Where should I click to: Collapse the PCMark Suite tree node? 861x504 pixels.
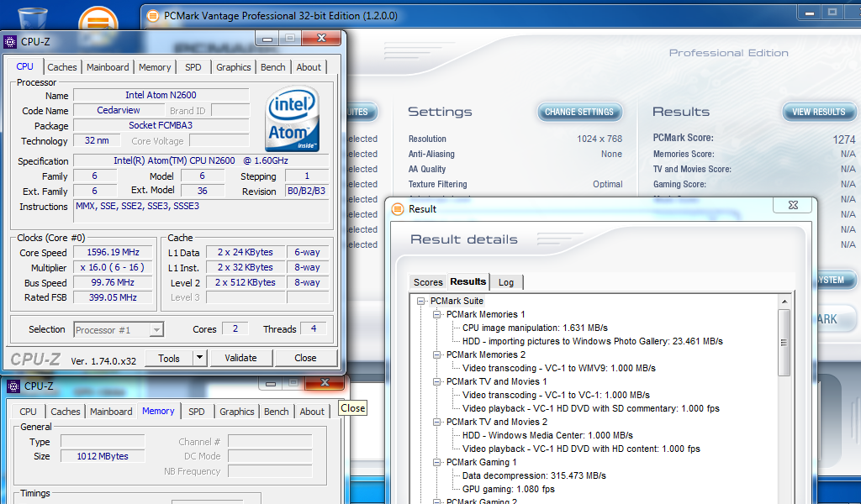click(421, 301)
